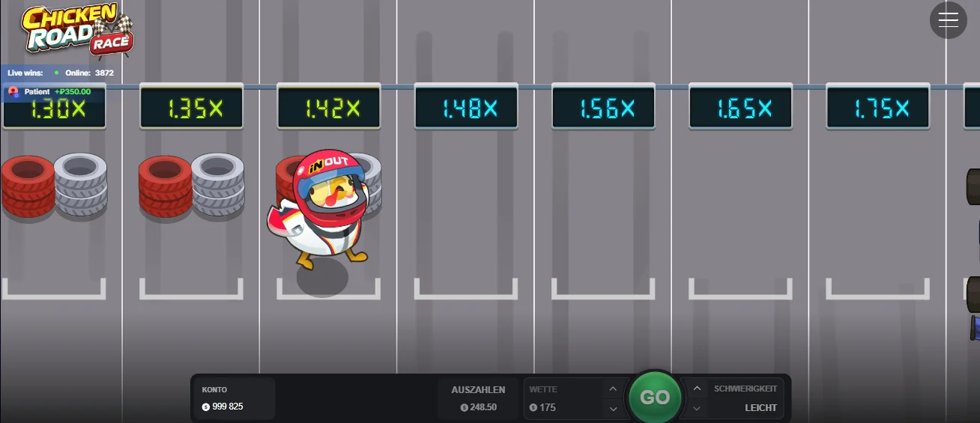Select the 1.56X multiplier sign

(x=603, y=108)
